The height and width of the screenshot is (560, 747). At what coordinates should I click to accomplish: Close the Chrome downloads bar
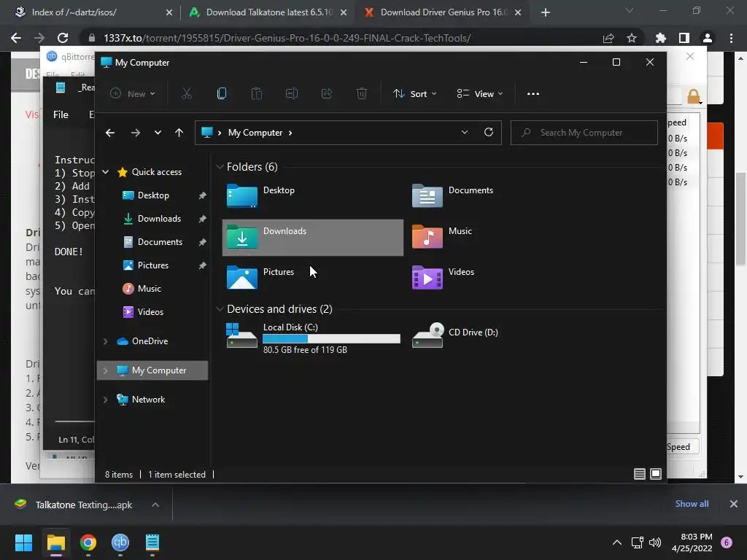(x=734, y=504)
